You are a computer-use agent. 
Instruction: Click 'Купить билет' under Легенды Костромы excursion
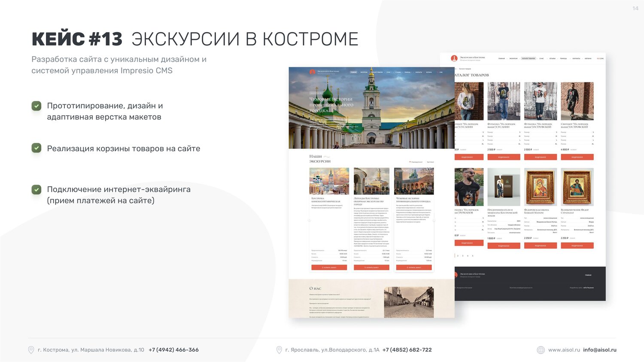[371, 267]
